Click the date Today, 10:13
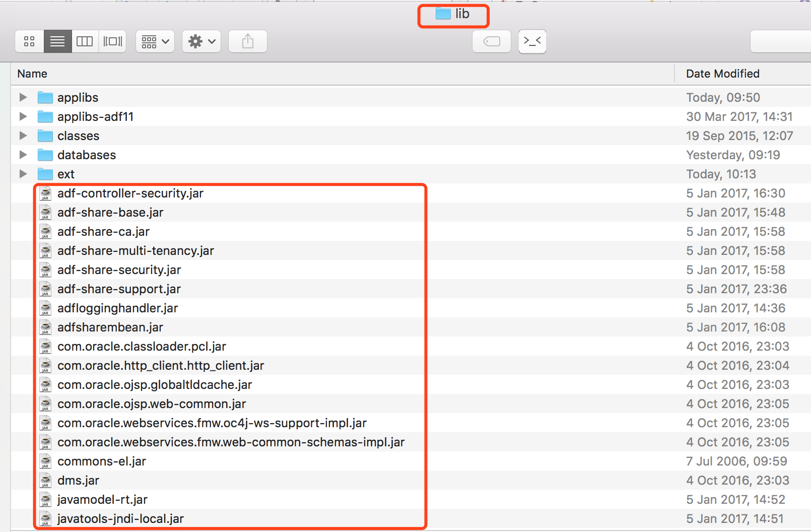This screenshot has height=532, width=811. coord(721,174)
